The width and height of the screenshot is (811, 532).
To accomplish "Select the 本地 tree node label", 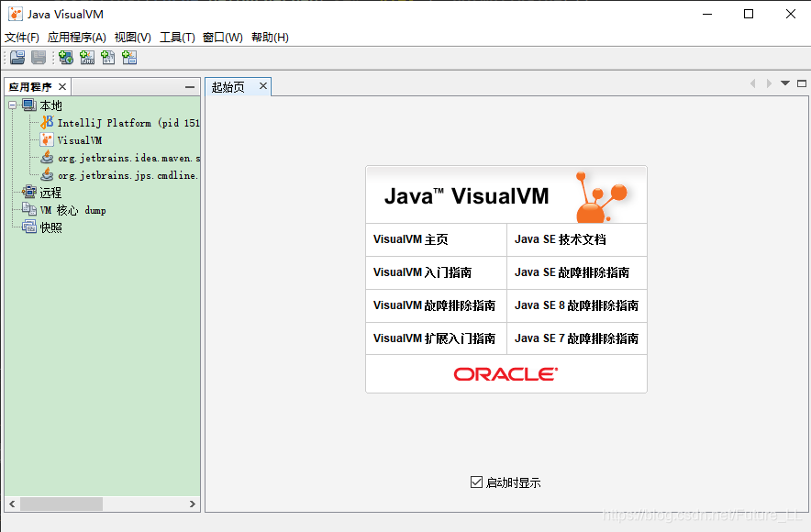I will point(50,106).
